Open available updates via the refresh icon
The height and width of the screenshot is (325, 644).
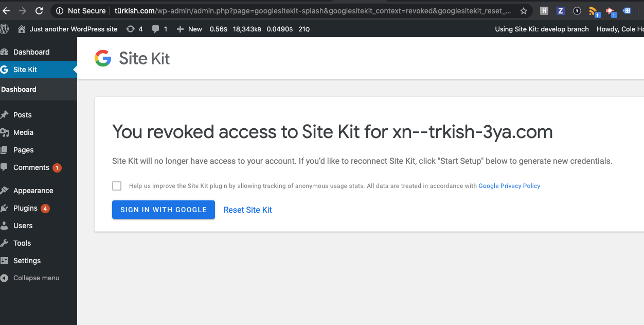coord(133,29)
